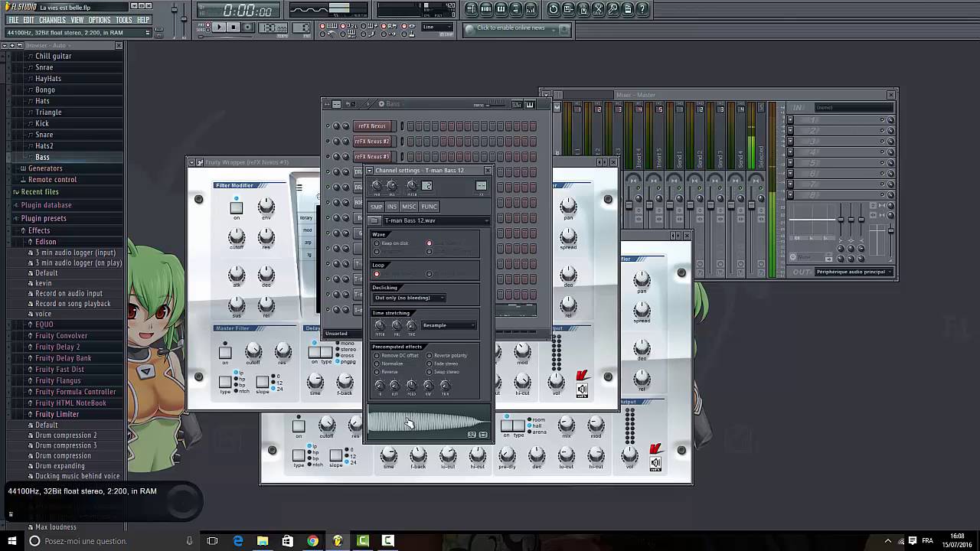Switch to the FUNC tab
Viewport: 980px width, 551px height.
point(429,207)
